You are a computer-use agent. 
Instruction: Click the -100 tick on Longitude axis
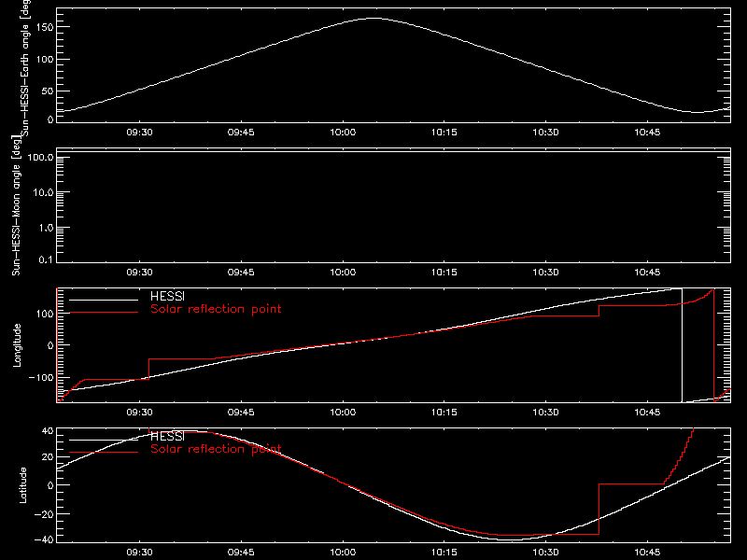click(41, 377)
